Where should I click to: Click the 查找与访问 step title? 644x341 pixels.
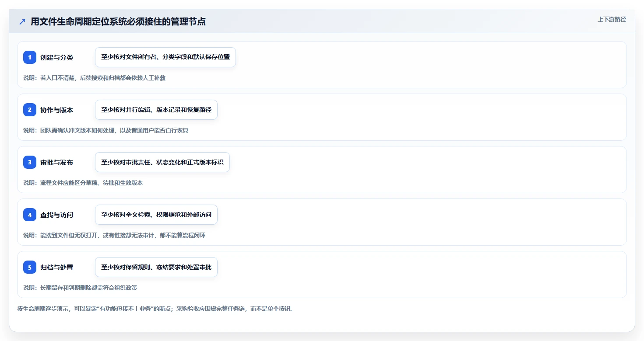pos(56,215)
